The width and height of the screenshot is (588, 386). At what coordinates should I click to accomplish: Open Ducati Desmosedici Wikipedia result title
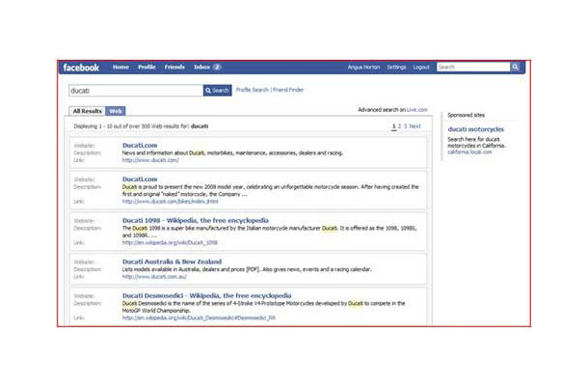[x=206, y=295]
